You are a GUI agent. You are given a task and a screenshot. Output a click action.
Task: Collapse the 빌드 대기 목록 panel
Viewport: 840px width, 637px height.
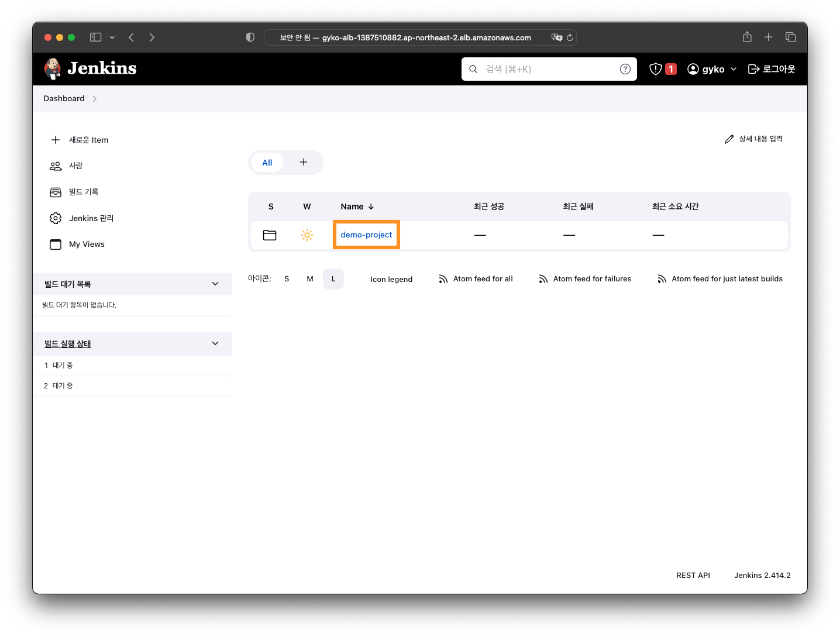coord(215,284)
